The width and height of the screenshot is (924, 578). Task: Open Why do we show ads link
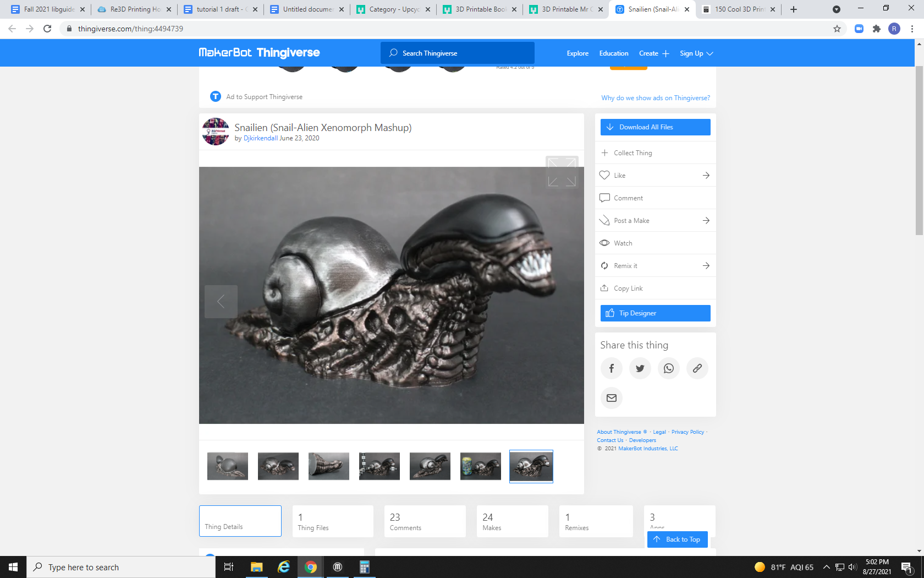click(656, 98)
